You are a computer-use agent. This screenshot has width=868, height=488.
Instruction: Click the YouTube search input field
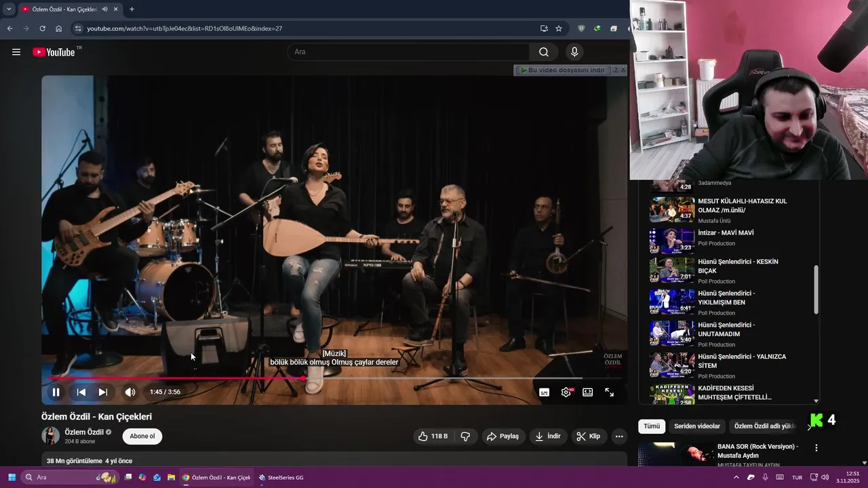click(409, 52)
